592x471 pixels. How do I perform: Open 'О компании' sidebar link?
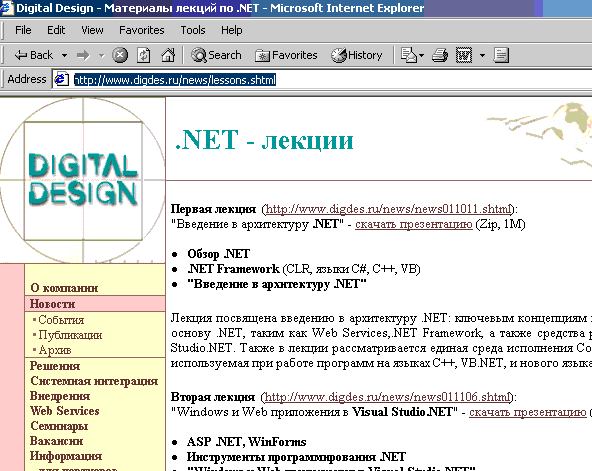coord(64,288)
